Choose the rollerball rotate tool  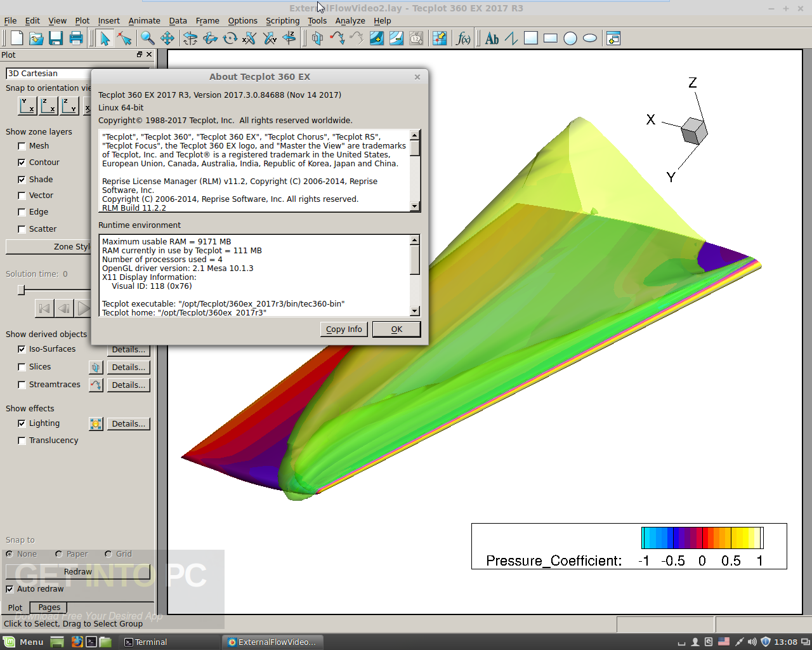[210, 38]
